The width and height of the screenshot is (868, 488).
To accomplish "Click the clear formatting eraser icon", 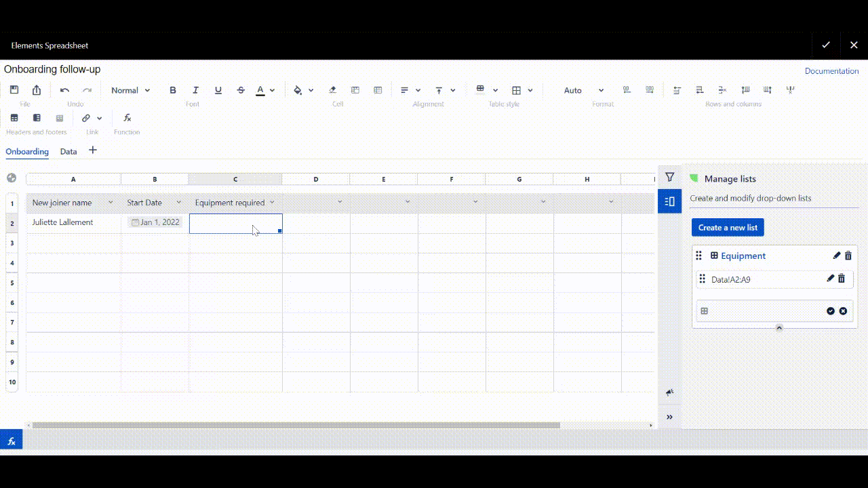I will [x=332, y=90].
